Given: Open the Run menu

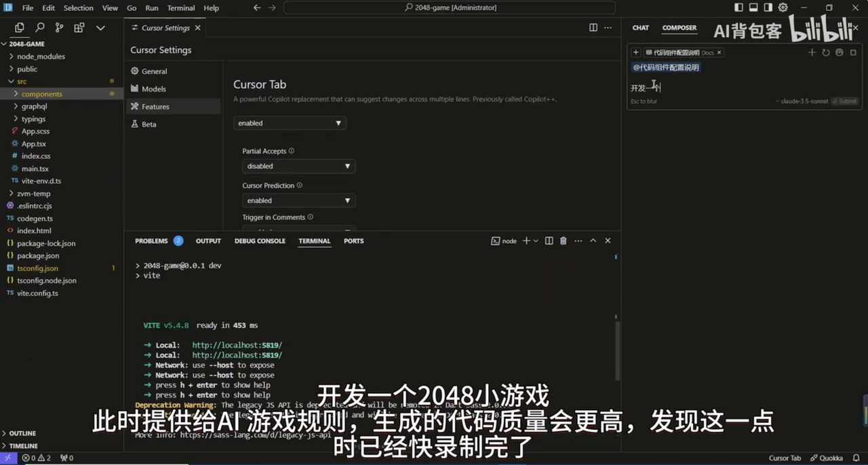Looking at the screenshot, I should (152, 8).
